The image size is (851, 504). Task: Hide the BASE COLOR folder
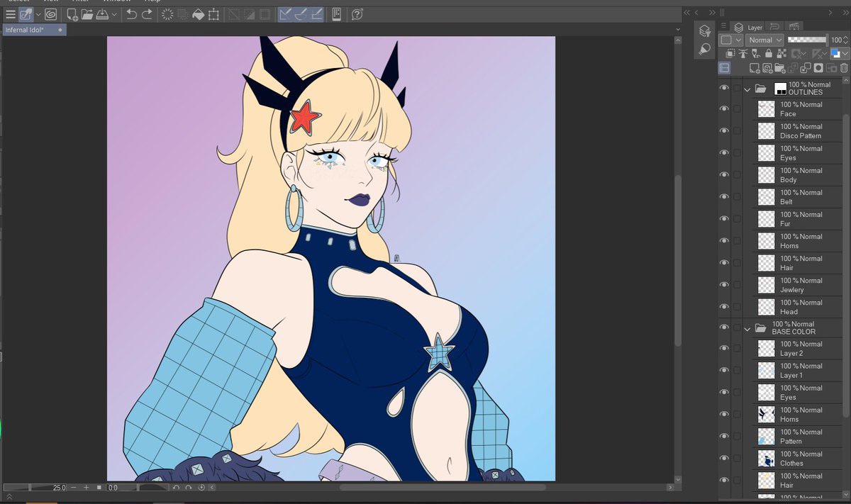click(x=724, y=327)
